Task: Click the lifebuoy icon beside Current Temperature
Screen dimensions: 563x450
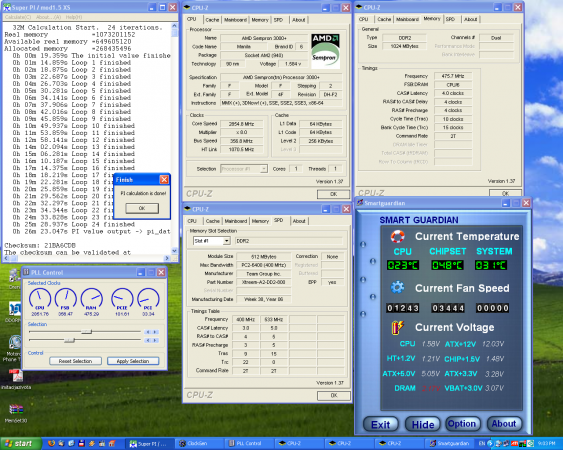Action: click(397, 236)
